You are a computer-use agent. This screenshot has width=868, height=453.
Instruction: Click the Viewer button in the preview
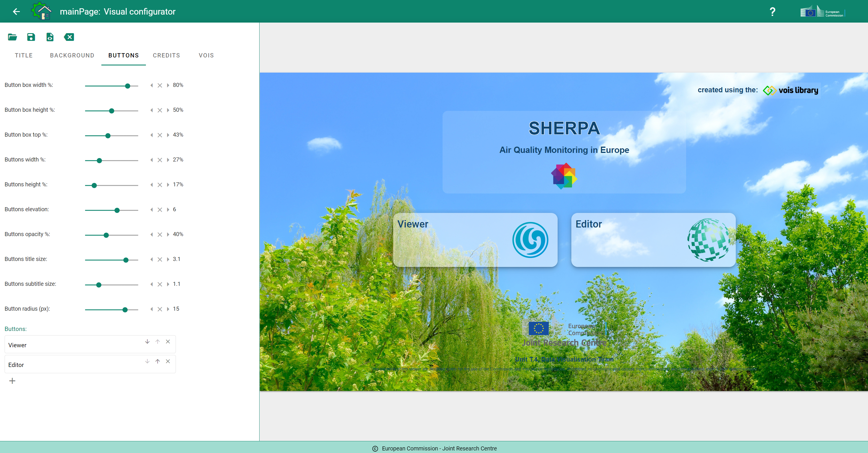click(475, 240)
